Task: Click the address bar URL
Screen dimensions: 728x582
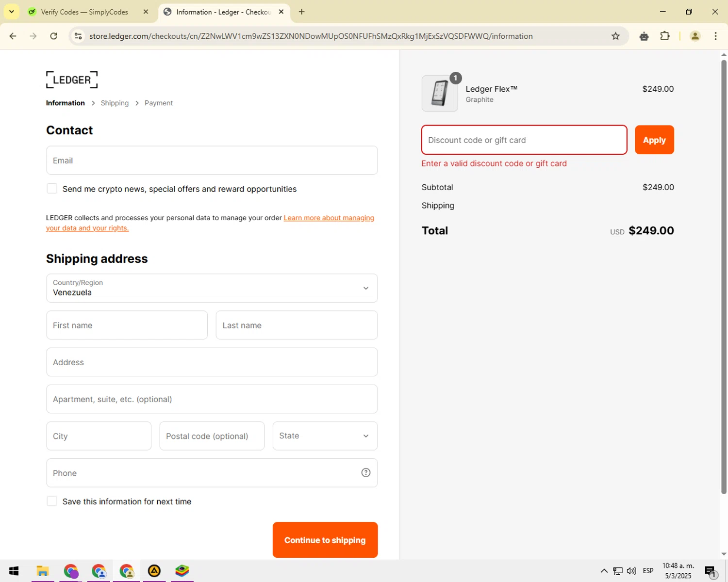Action: [x=311, y=36]
